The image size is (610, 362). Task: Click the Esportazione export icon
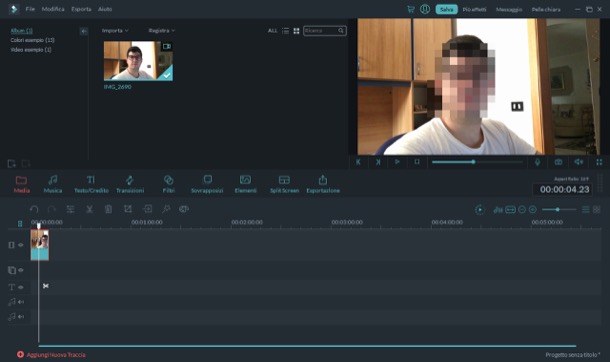pos(323,180)
